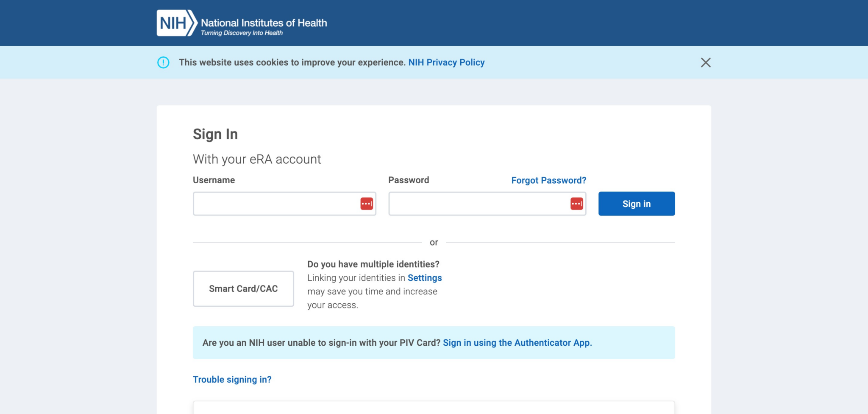The height and width of the screenshot is (414, 868).
Task: Choose Smart Card/CAC sign-in option
Action: click(243, 289)
